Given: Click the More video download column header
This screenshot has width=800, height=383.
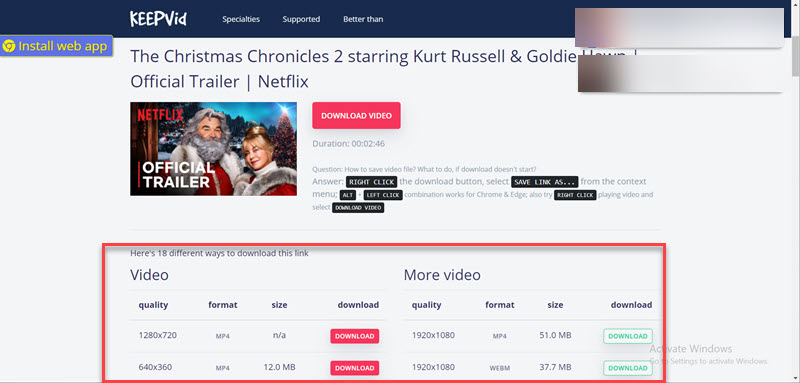Looking at the screenshot, I should point(631,305).
